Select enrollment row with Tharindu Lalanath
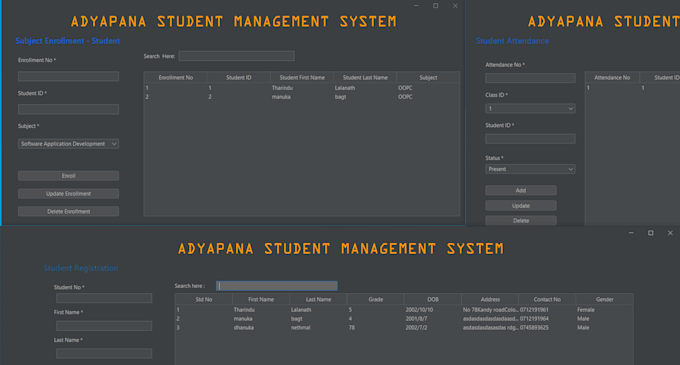Viewport: 680px width, 365px height. point(302,88)
